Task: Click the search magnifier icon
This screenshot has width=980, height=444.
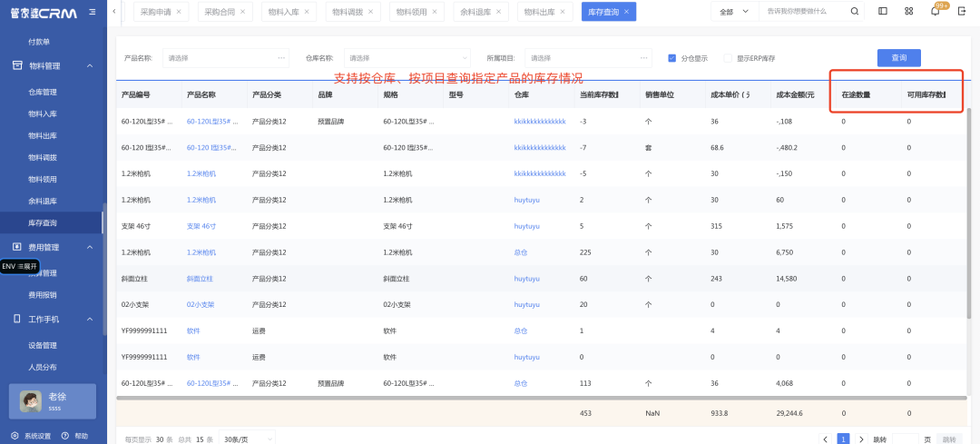Action: [x=855, y=11]
